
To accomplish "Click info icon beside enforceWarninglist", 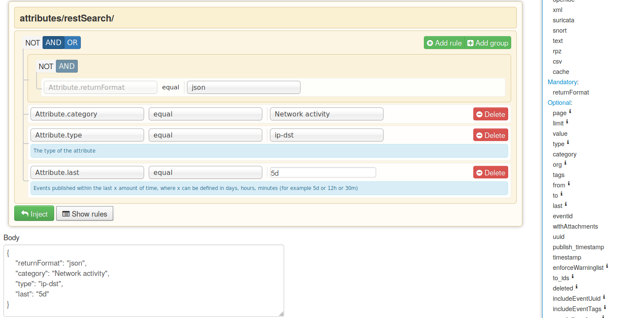I will [x=607, y=266].
